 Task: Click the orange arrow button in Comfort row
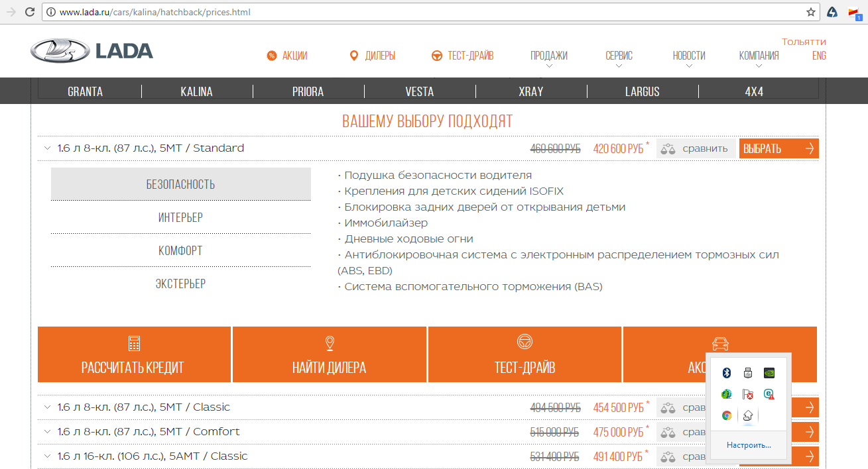[x=805, y=432]
